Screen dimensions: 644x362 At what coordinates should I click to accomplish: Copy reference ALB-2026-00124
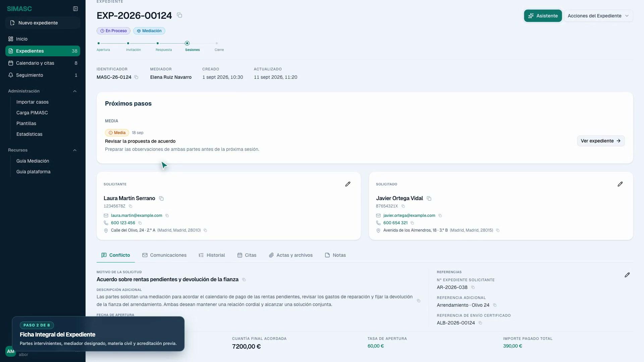click(x=480, y=323)
